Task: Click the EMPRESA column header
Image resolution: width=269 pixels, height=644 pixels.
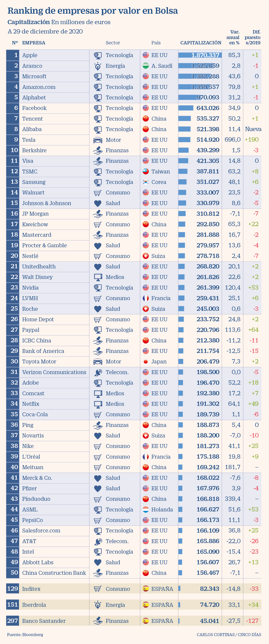Action: point(34,43)
